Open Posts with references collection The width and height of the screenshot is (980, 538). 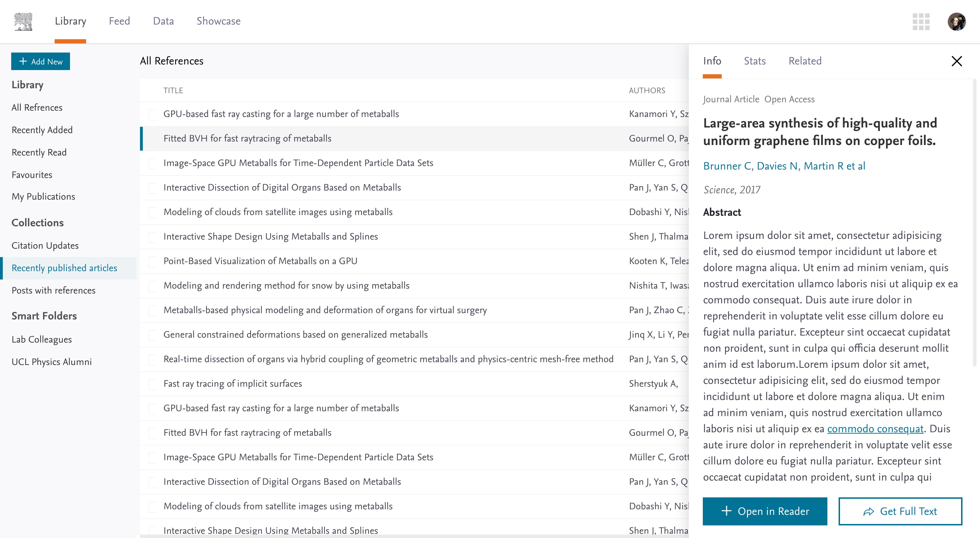coord(53,290)
